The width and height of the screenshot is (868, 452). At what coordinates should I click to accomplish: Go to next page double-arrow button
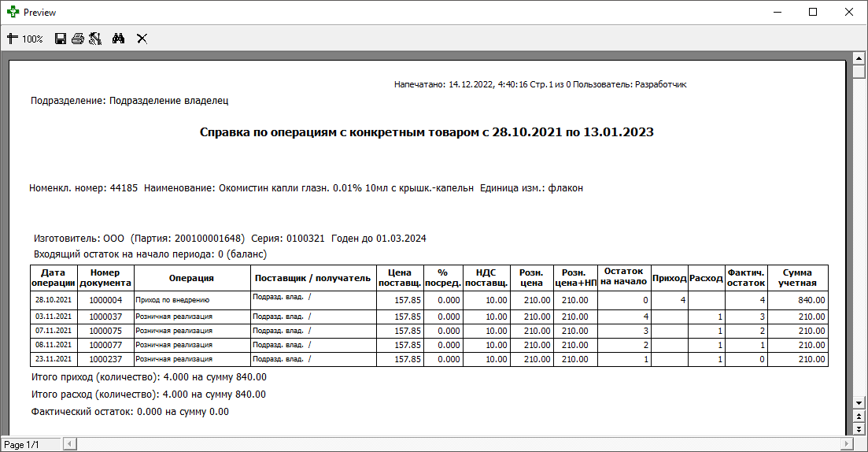859,428
